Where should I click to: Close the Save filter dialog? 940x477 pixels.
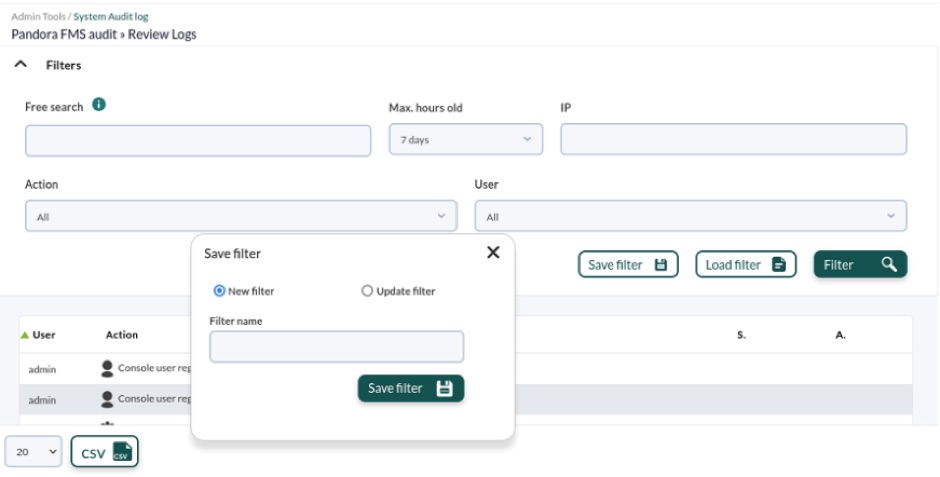tap(493, 252)
